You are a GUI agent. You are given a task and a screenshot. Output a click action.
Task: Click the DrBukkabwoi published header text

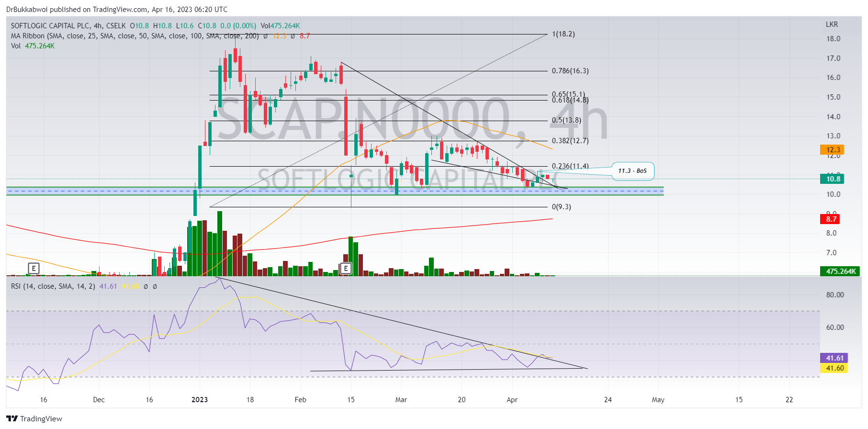tap(117, 9)
